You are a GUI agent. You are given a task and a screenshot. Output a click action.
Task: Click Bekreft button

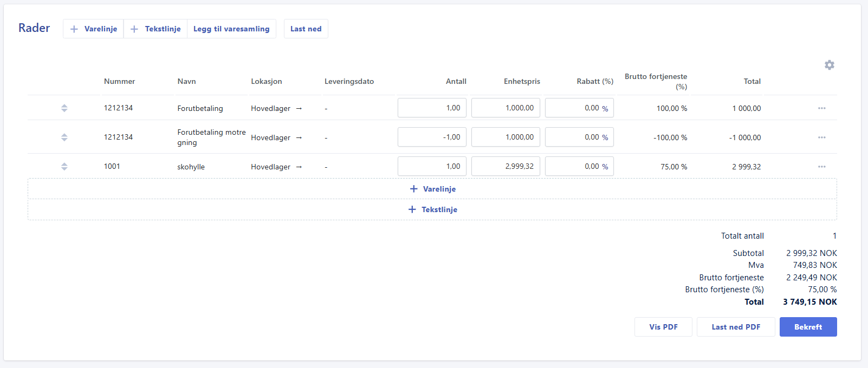coord(808,327)
